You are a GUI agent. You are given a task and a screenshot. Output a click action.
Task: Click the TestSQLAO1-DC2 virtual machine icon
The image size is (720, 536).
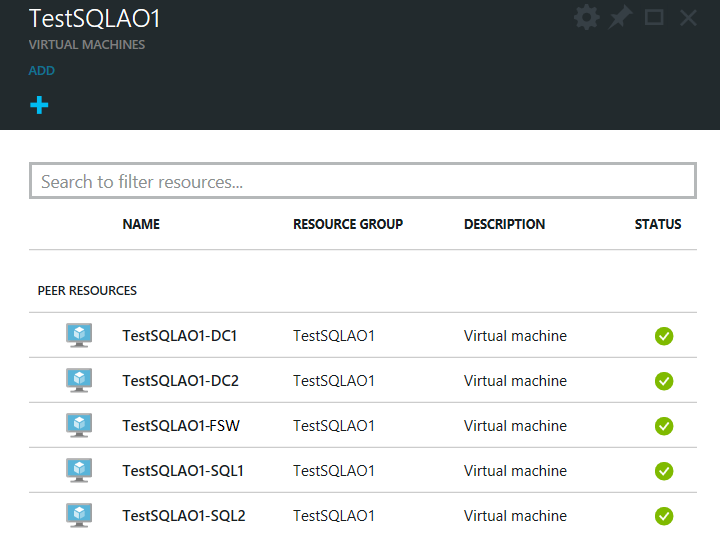pyautogui.click(x=79, y=380)
